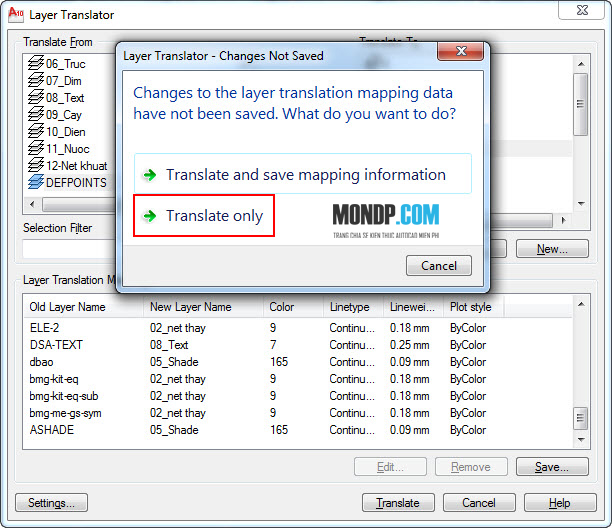The width and height of the screenshot is (612, 528).
Task: Click the green arrow beside Translate and save mapping
Action: tap(149, 175)
